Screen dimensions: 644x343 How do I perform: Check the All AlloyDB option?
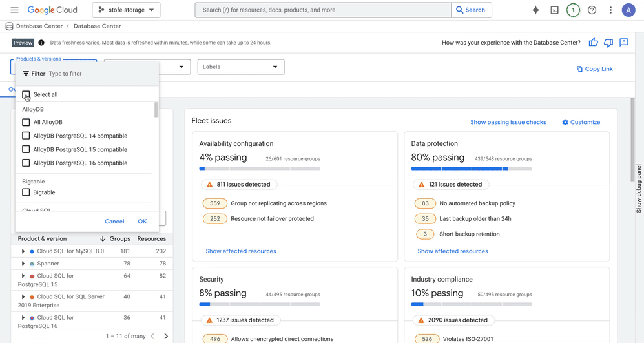click(26, 122)
